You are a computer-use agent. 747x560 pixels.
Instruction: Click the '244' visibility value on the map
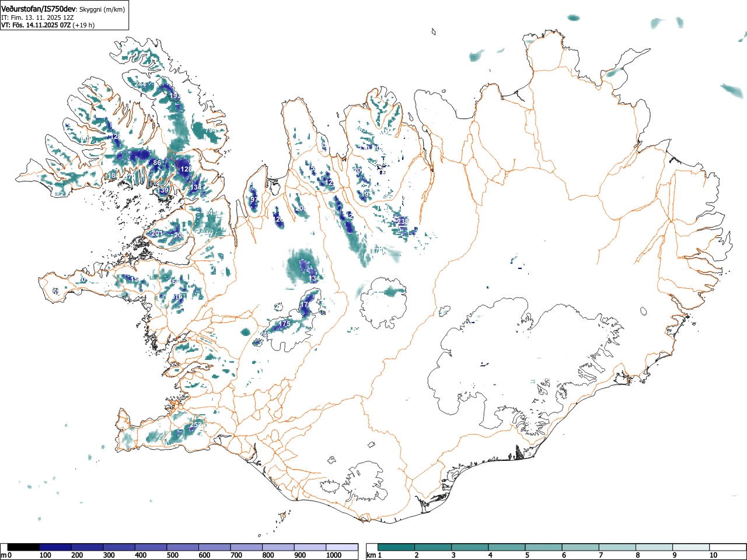tap(140, 85)
